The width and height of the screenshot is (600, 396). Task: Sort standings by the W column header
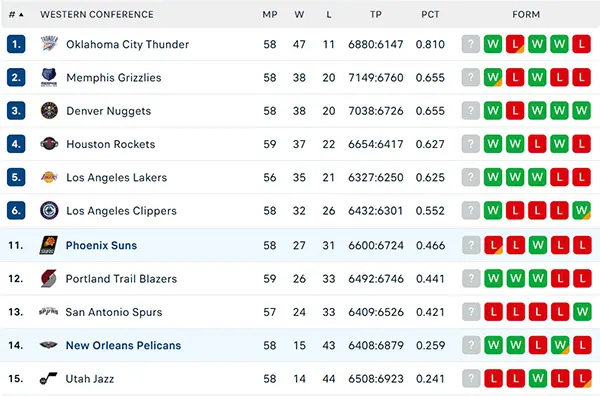[x=299, y=15]
